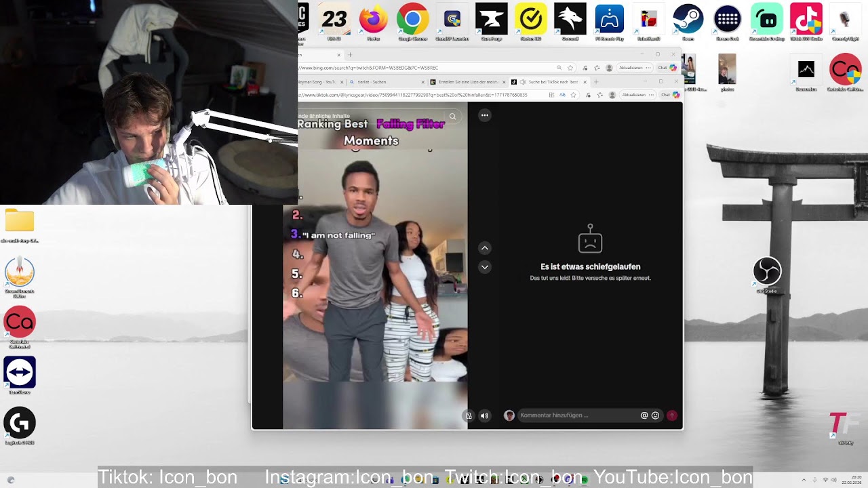Launch OBS Studio from the desktop
This screenshot has width=868, height=488.
tap(767, 274)
